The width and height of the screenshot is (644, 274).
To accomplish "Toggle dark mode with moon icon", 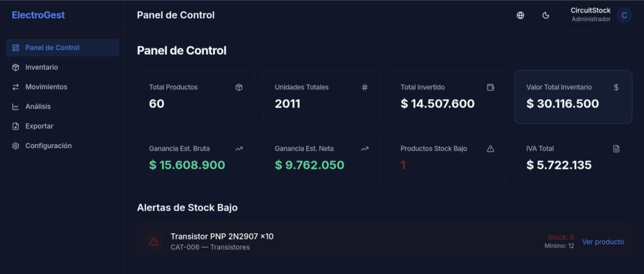I will tap(546, 15).
